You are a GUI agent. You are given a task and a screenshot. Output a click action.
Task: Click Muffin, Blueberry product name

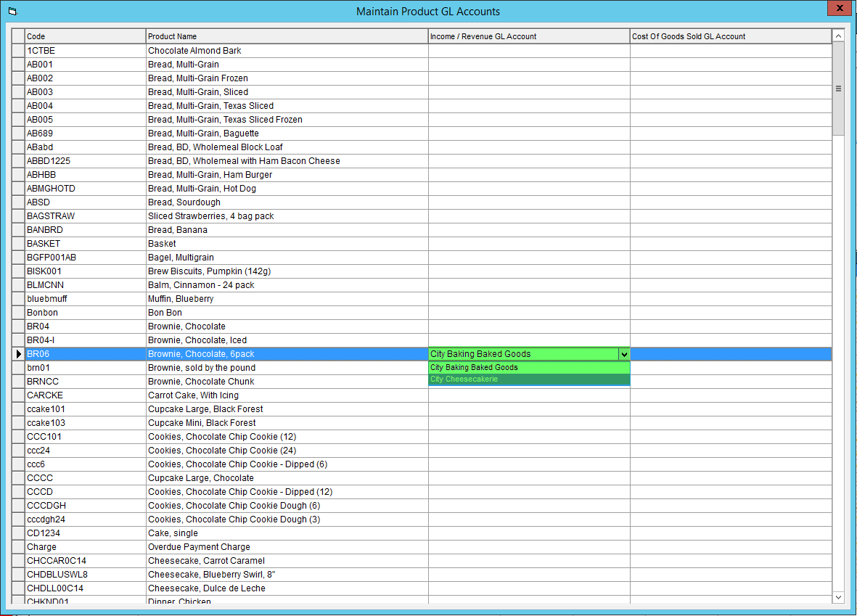pyautogui.click(x=287, y=299)
